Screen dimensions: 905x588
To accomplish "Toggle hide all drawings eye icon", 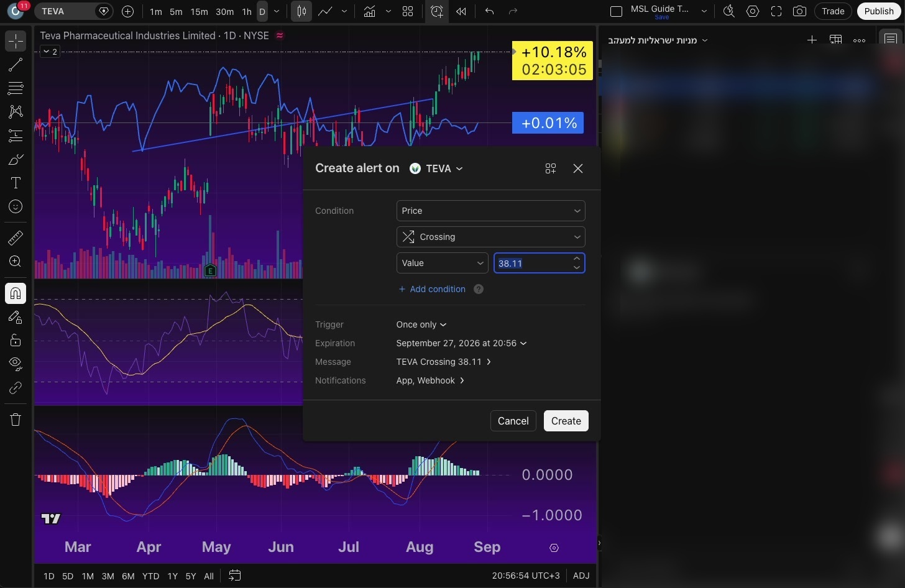I will pos(16,364).
